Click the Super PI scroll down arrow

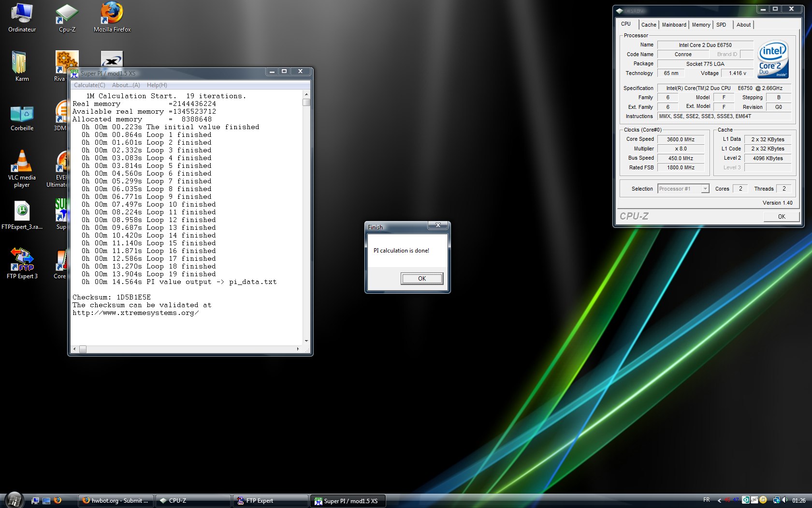[x=306, y=341]
